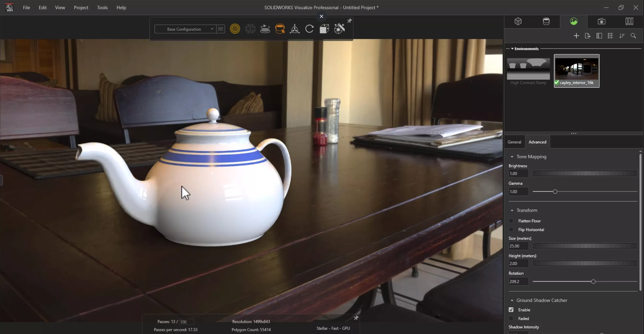Click the Size (meters) value field
The width and height of the screenshot is (644, 334).
518,246
